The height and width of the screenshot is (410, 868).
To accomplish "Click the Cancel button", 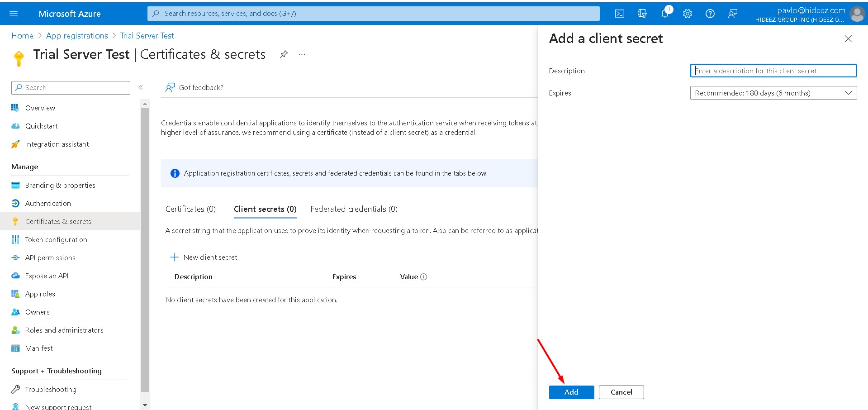I will [621, 392].
